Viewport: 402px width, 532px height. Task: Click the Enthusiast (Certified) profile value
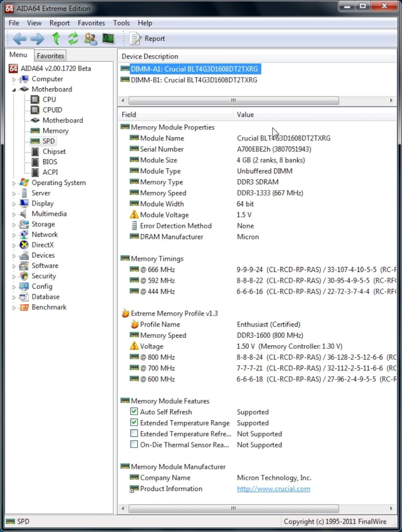(269, 324)
